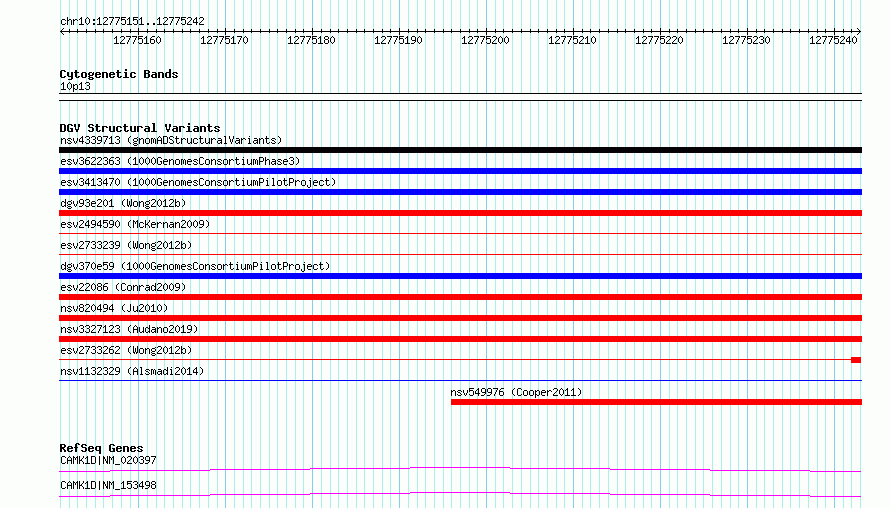
Task: Click the red bar under nsv3327123
Action: (460, 339)
